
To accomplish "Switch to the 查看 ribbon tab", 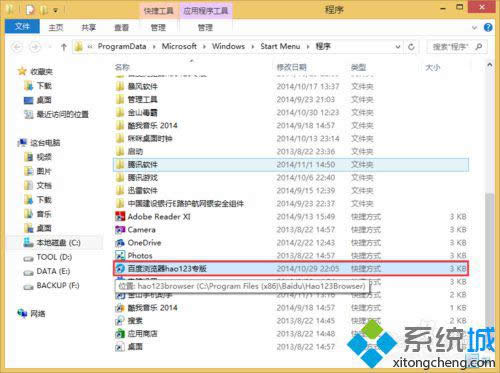I will click(x=121, y=27).
